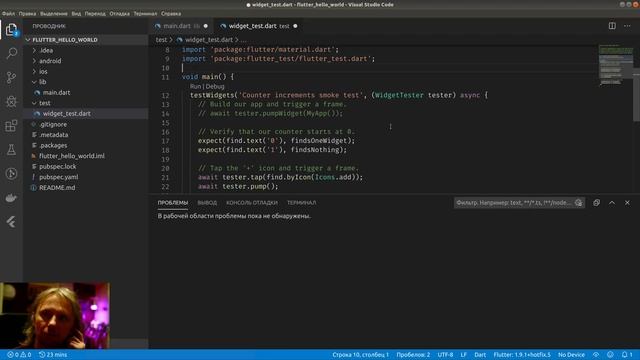Click Debug code lens above testWidgets
This screenshot has height=360, width=640.
(215, 86)
